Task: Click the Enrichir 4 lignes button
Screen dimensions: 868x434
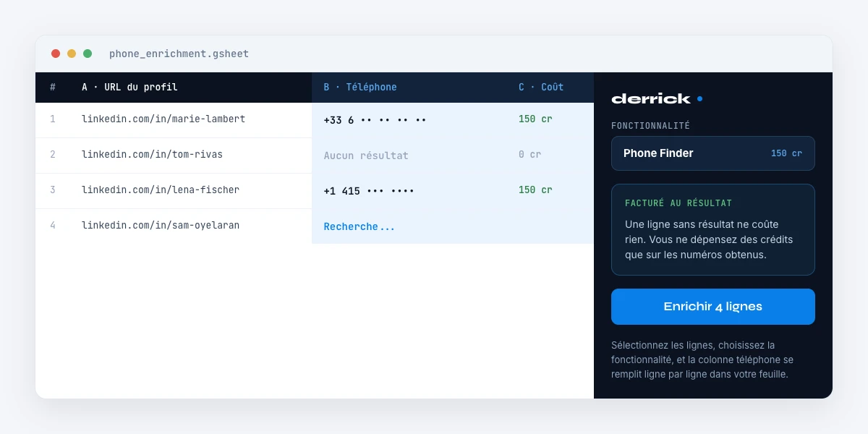Action: tap(712, 307)
